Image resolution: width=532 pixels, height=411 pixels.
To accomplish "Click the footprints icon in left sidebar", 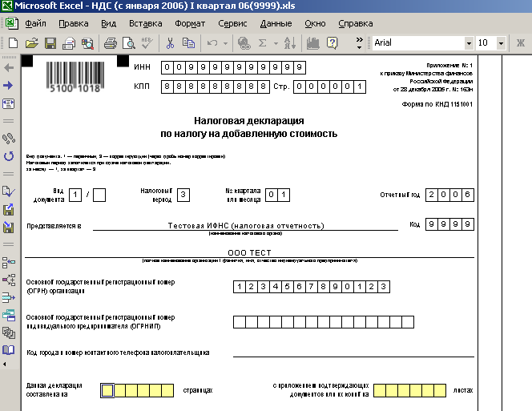I will (x=9, y=138).
